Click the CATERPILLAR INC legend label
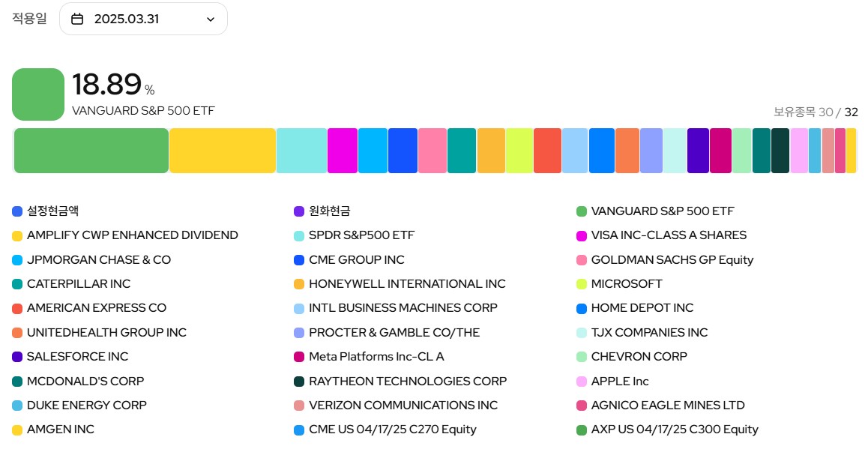The image size is (868, 461). 79,284
